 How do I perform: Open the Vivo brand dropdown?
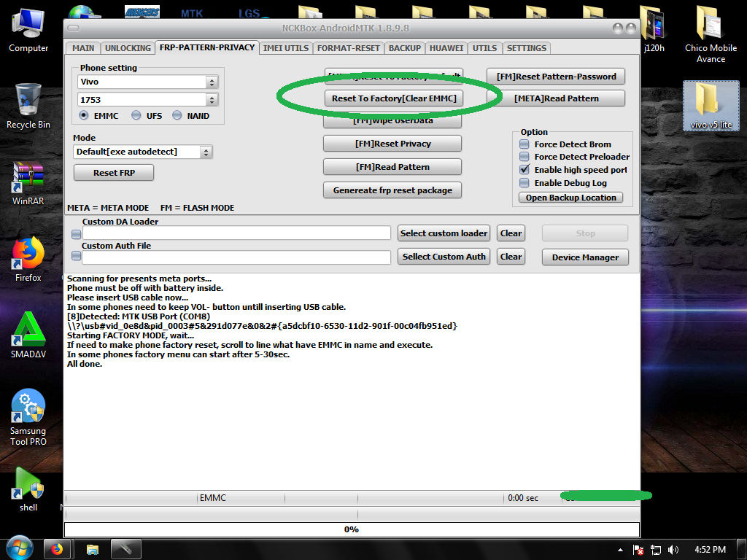(x=212, y=82)
